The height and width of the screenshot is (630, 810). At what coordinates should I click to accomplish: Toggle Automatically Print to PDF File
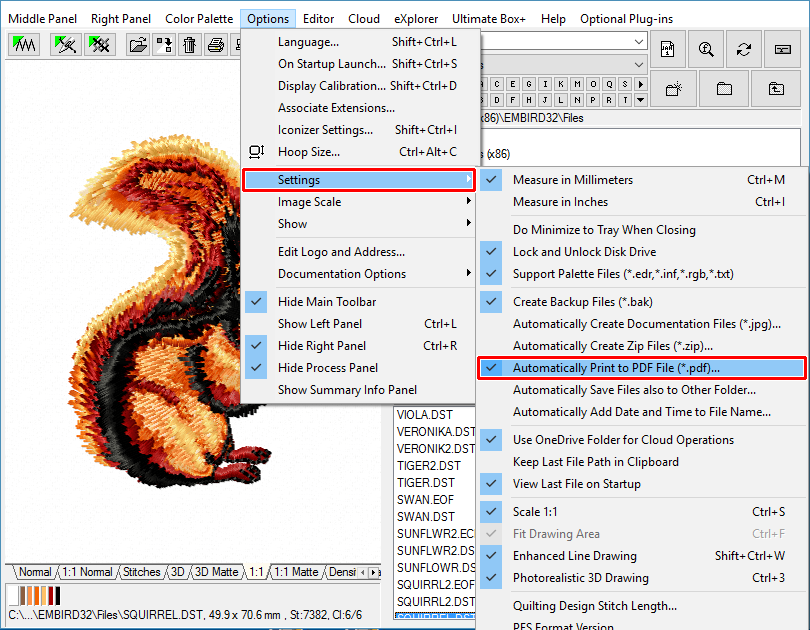point(642,368)
